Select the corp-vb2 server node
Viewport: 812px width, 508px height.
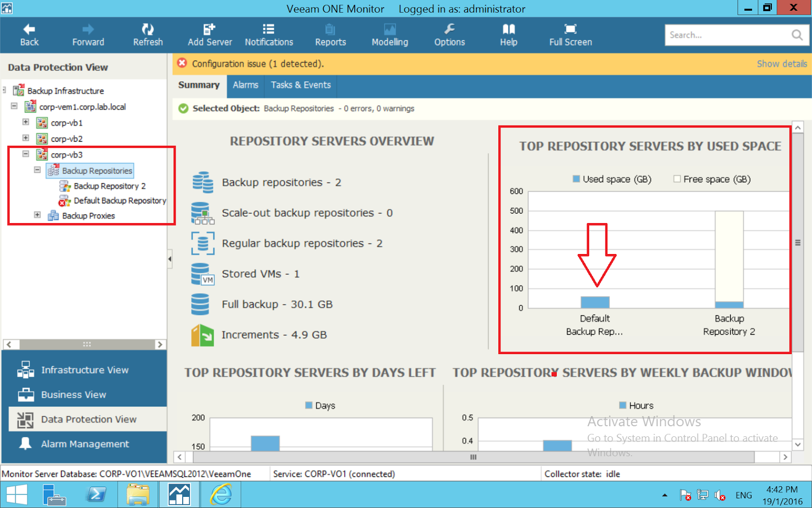[x=66, y=139]
